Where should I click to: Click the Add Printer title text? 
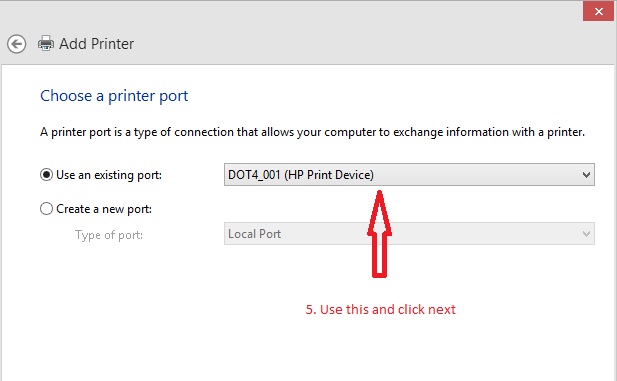point(96,44)
